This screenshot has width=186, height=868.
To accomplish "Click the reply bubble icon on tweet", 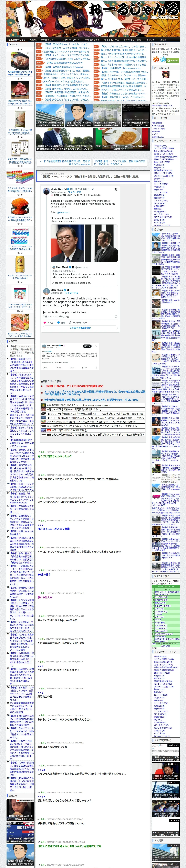I will (x=59, y=322).
